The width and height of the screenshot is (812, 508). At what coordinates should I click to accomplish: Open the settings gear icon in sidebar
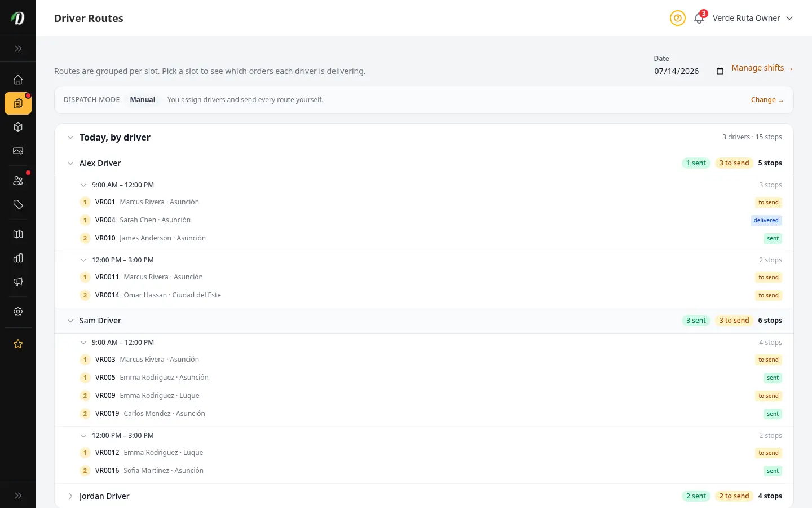click(x=18, y=312)
